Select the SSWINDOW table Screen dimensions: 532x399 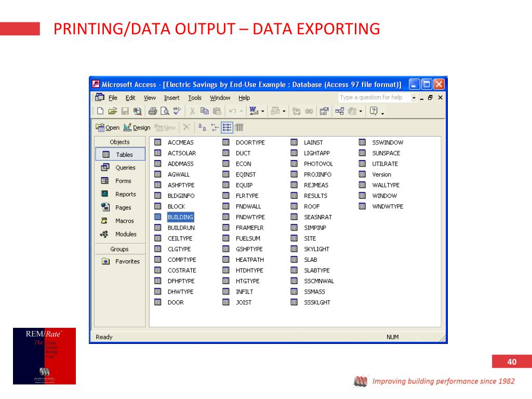coord(388,142)
